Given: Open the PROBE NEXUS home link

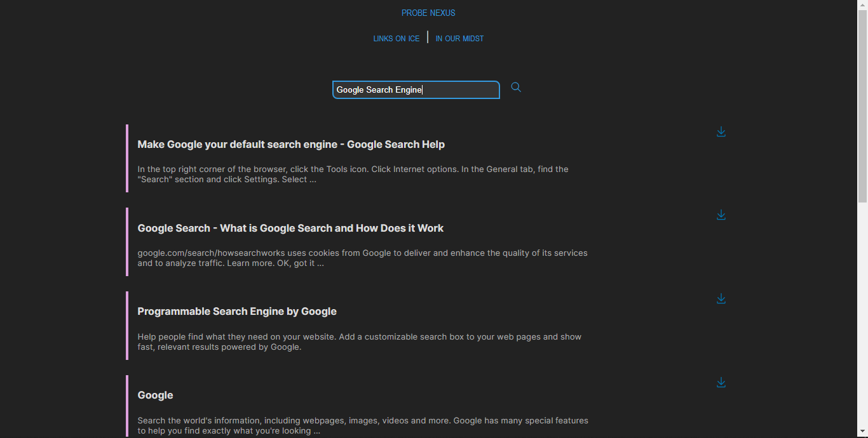Looking at the screenshot, I should click(428, 13).
